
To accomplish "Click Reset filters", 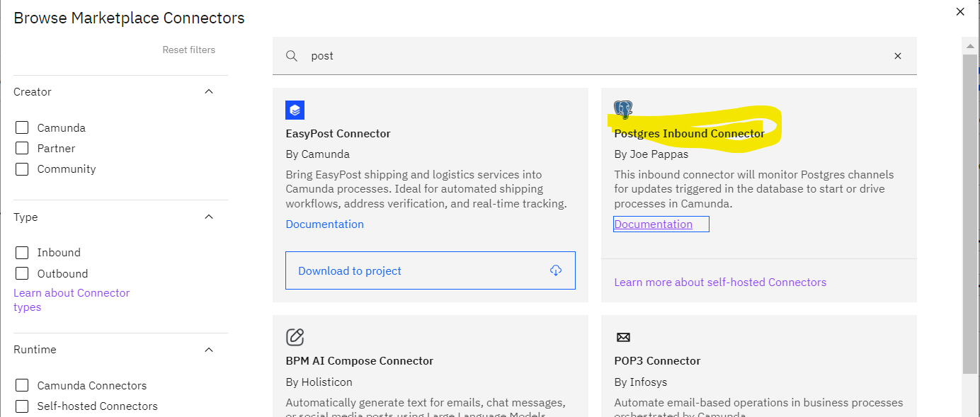I will point(189,50).
